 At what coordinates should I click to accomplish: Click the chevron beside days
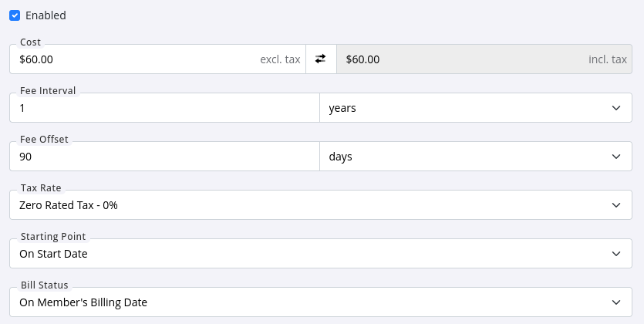point(615,157)
